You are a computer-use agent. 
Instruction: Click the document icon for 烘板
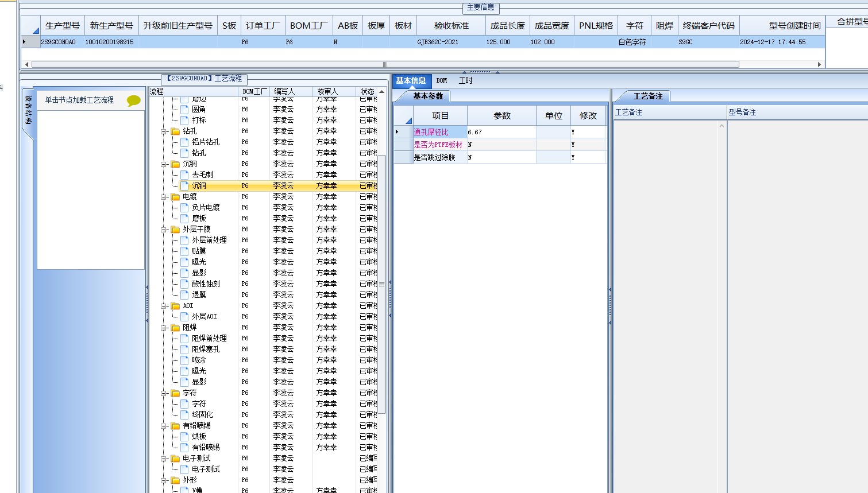(184, 436)
